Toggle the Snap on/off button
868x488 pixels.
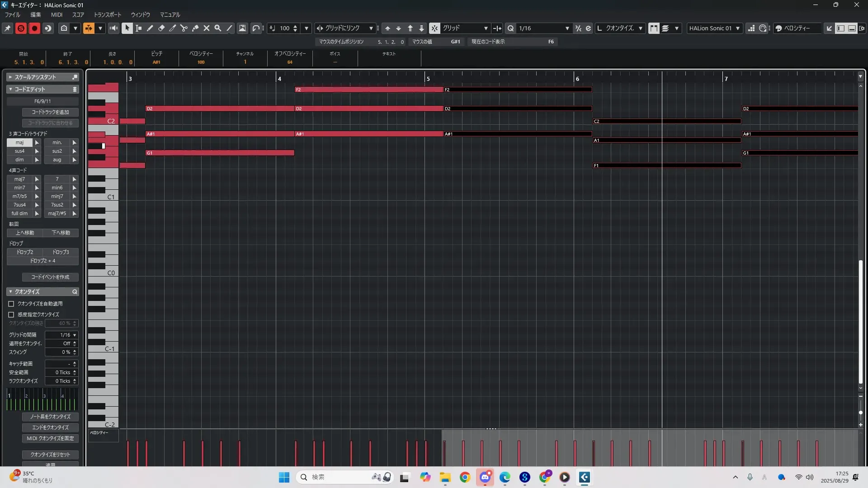click(x=434, y=28)
